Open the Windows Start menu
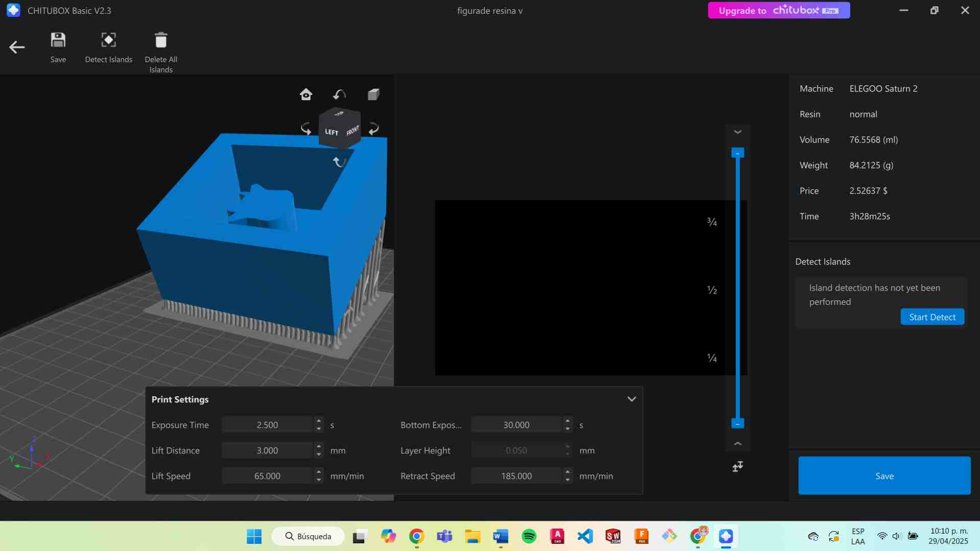The width and height of the screenshot is (980, 551). (x=254, y=536)
